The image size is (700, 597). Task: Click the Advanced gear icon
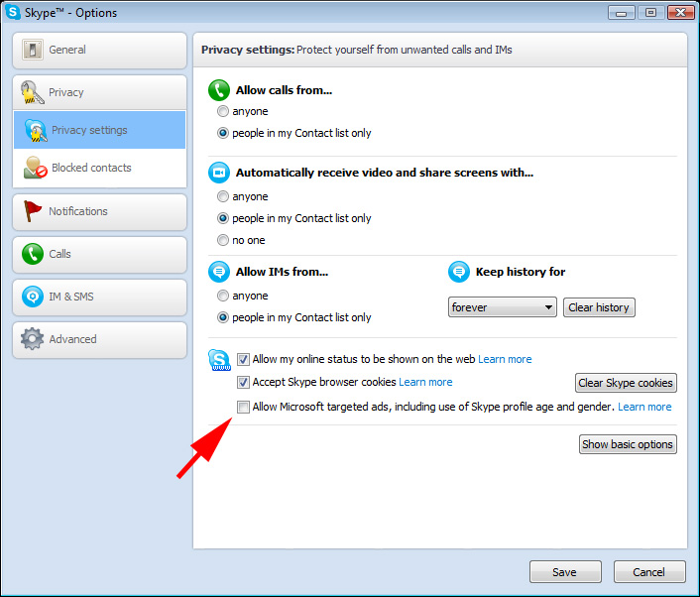(32, 339)
